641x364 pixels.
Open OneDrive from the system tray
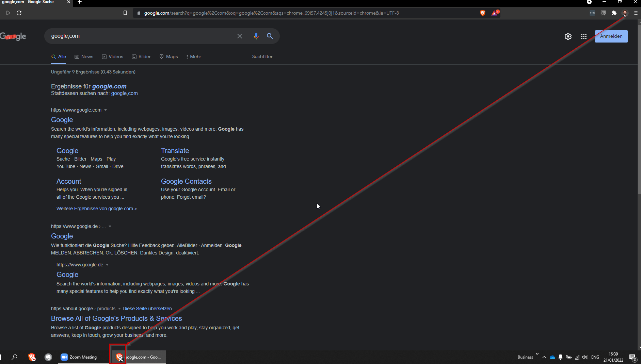[x=552, y=357]
